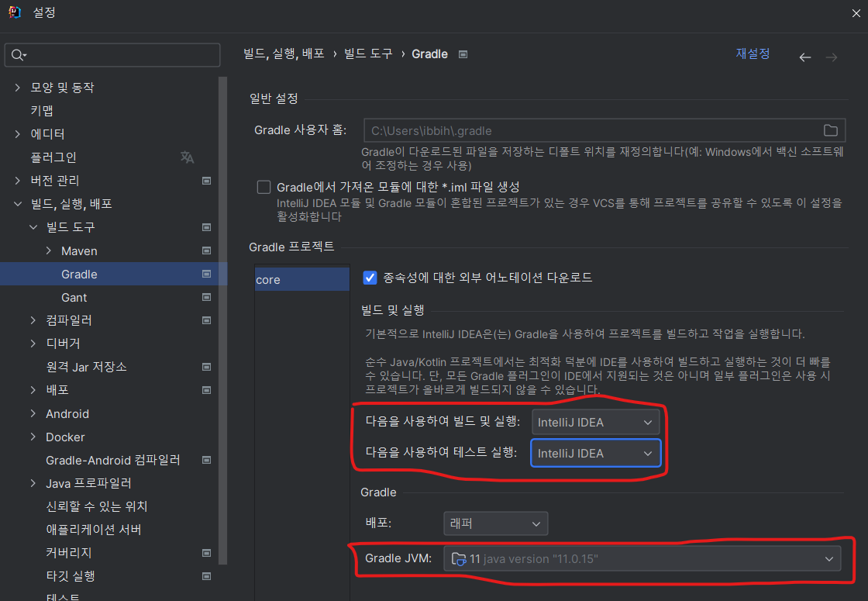This screenshot has width=868, height=601.
Task: Open 빌드 및 실행 IntelliJ IDEA dropdown
Action: click(x=595, y=422)
